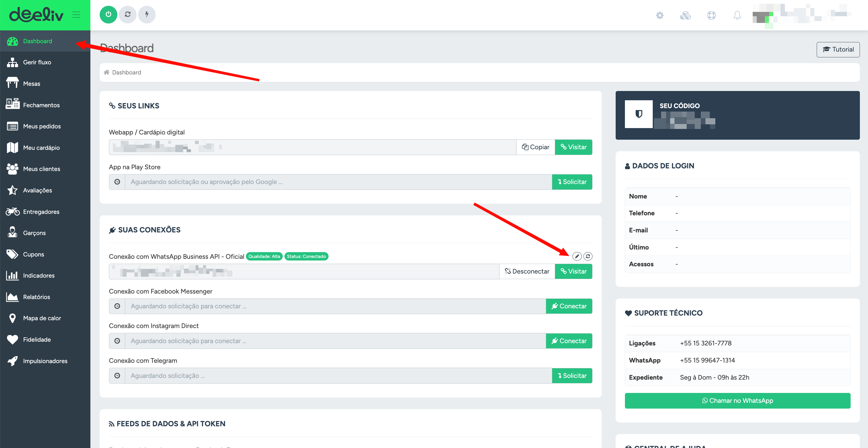Open the life-ring support icon

pyautogui.click(x=711, y=15)
